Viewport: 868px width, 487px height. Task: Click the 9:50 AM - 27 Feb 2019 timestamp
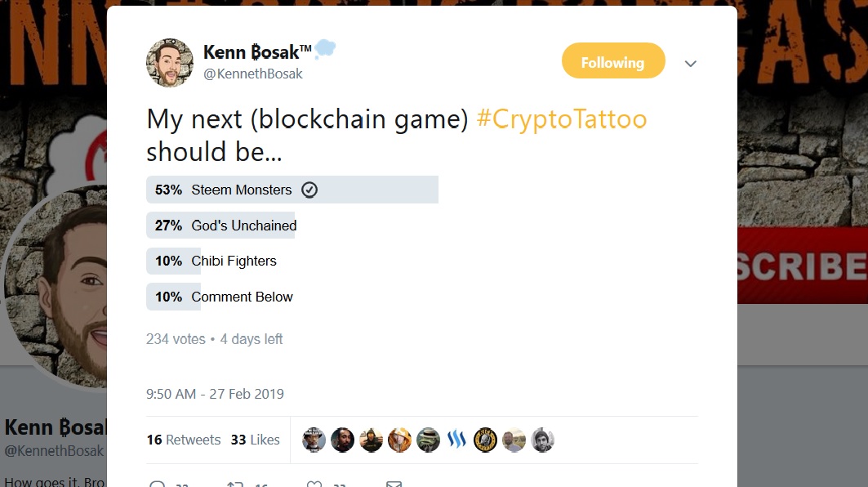215,394
